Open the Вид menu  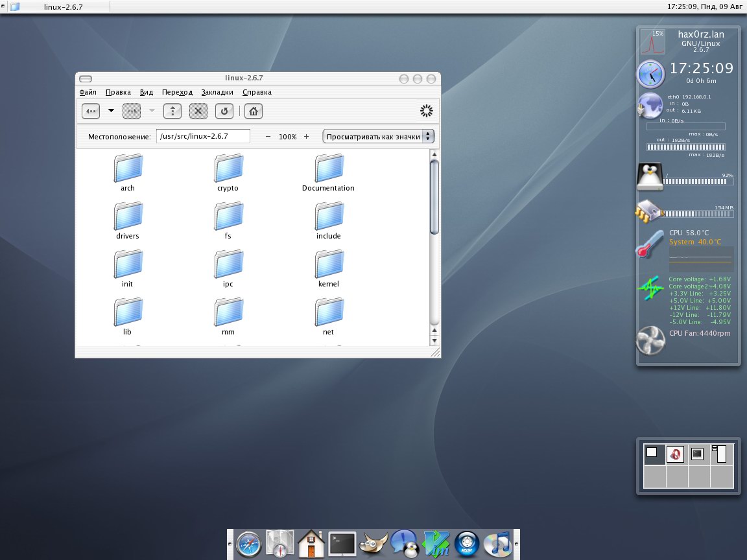147,92
